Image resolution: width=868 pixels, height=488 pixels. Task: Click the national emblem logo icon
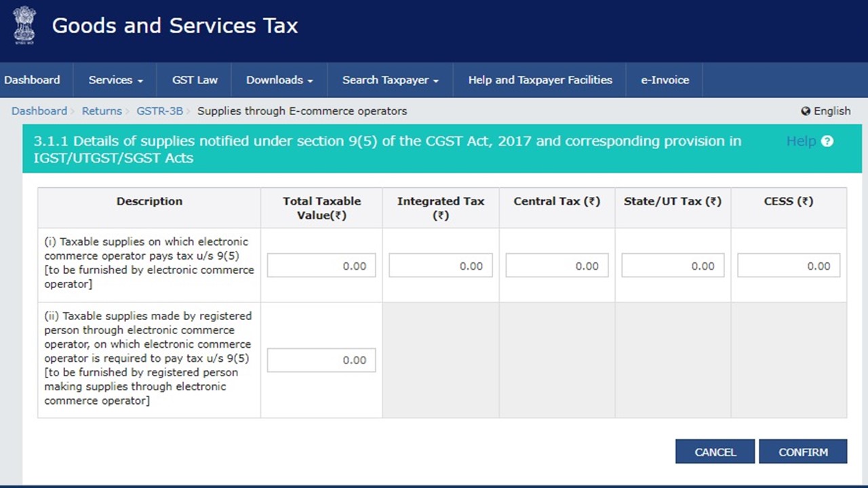pyautogui.click(x=24, y=26)
